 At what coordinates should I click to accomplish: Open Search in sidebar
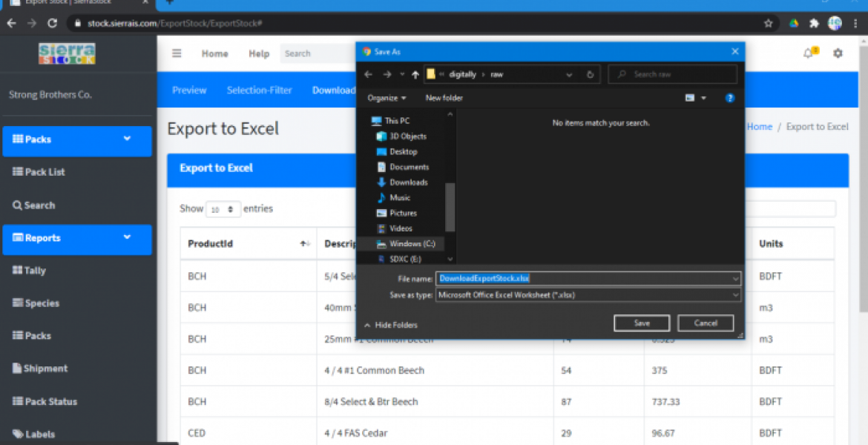tap(34, 205)
